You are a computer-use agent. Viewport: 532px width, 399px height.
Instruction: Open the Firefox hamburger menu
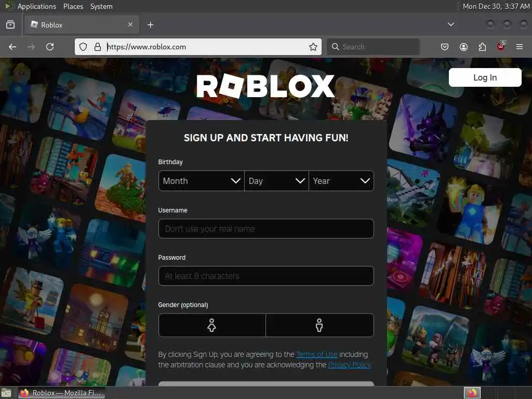tap(520, 47)
